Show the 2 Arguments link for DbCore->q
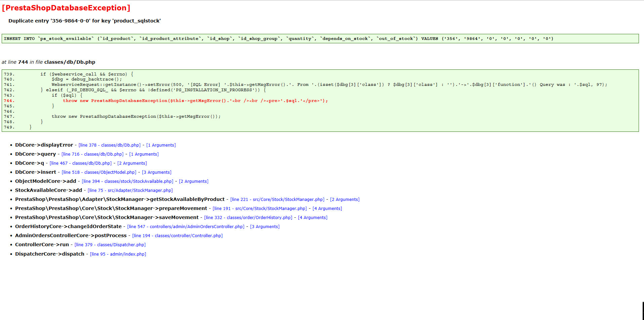Viewport: 644px width, 320px height. (x=132, y=163)
